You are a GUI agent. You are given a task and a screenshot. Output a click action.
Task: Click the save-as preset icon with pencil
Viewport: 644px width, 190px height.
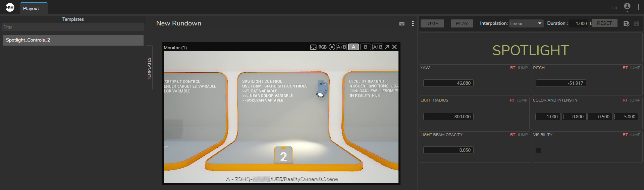point(626,23)
